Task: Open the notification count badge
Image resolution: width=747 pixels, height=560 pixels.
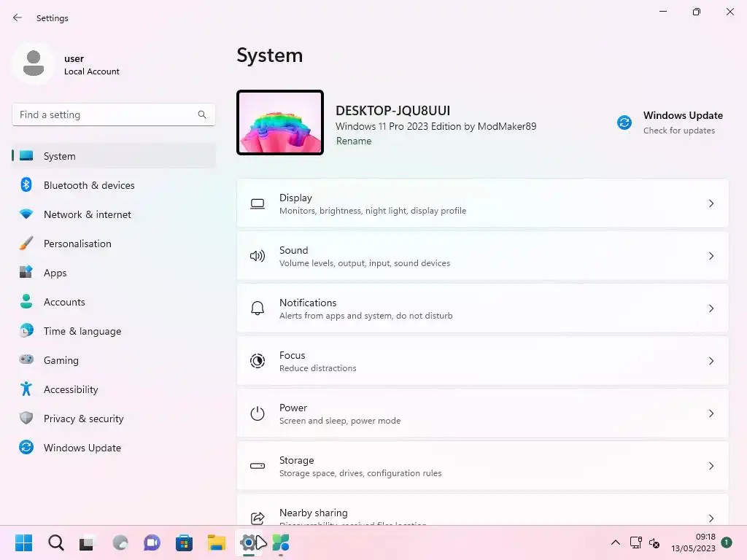Action: click(727, 542)
